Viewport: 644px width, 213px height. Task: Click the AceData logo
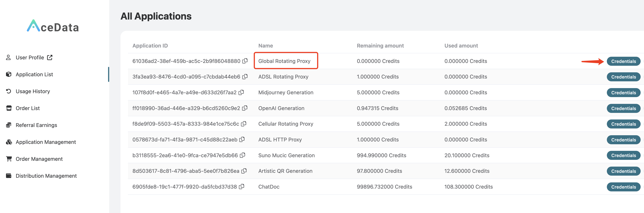tap(53, 26)
